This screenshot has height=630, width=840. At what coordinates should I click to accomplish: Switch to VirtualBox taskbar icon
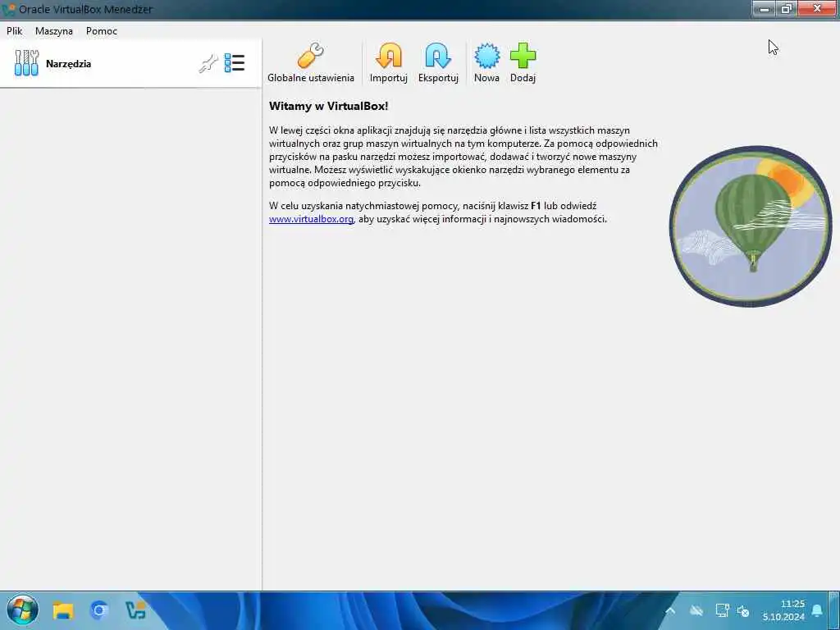(x=135, y=610)
